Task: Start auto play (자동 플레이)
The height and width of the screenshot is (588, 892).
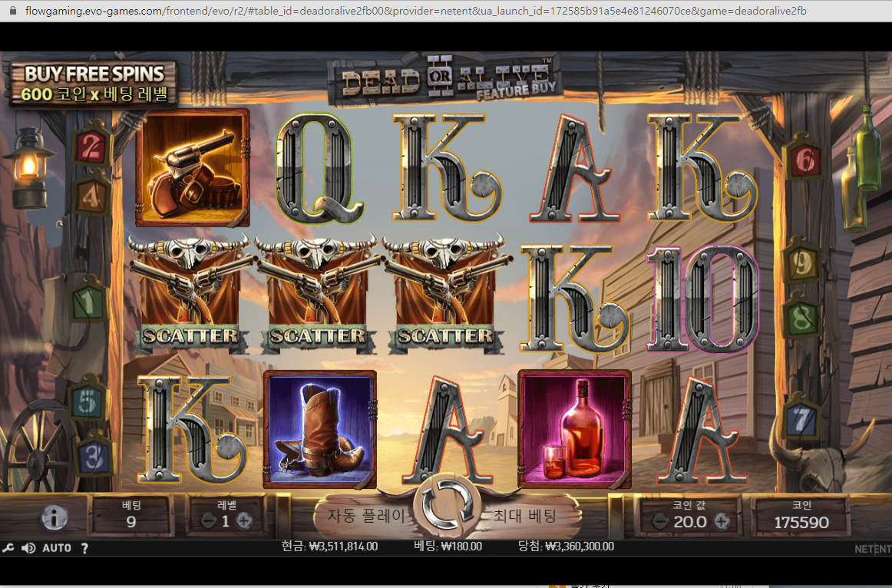Action: 366,516
